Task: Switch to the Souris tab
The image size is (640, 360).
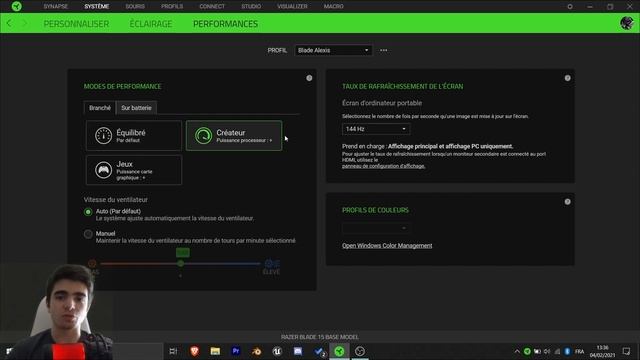Action: [135, 7]
